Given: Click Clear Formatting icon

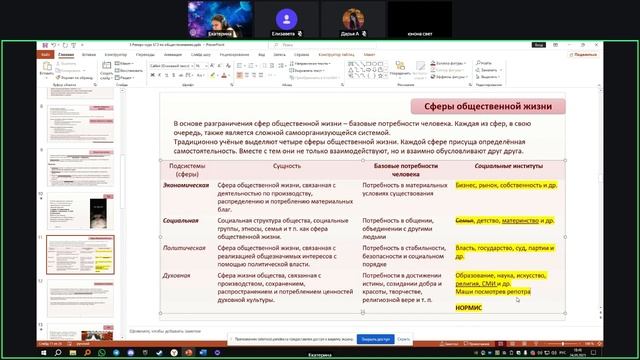Looking at the screenshot, I should tap(228, 65).
